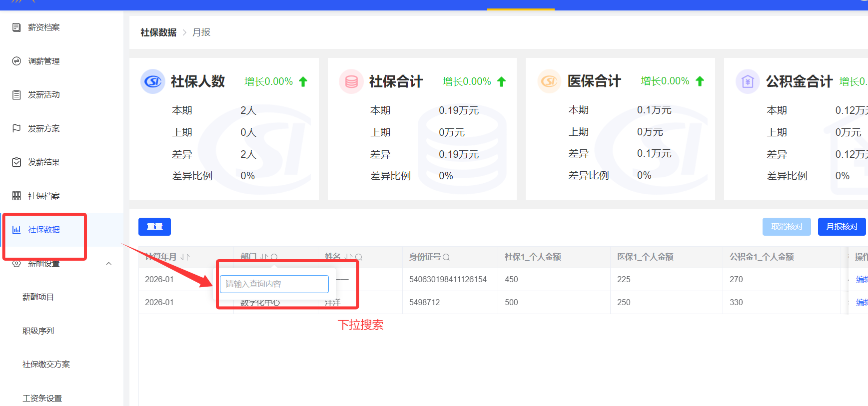Open 薪酬项目 submenu item

(x=38, y=297)
